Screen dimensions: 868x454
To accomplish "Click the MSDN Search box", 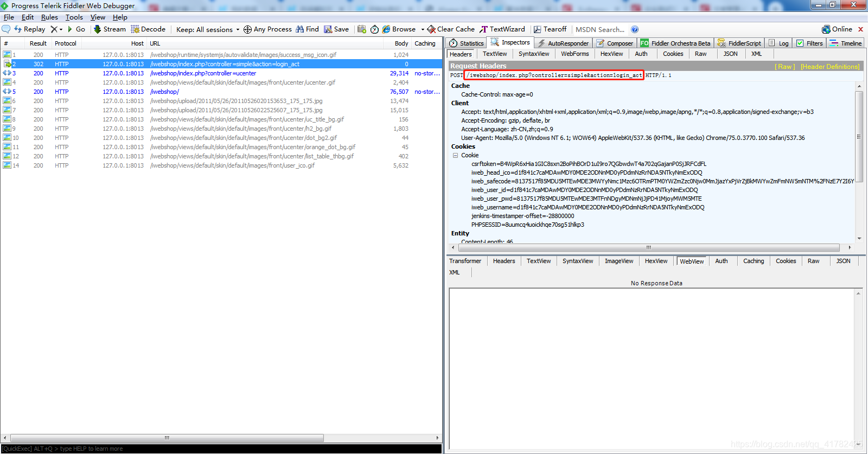I will point(600,29).
